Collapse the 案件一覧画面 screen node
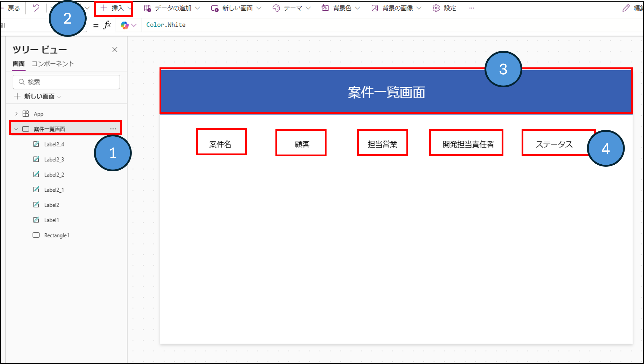The width and height of the screenshot is (644, 364). click(x=16, y=129)
